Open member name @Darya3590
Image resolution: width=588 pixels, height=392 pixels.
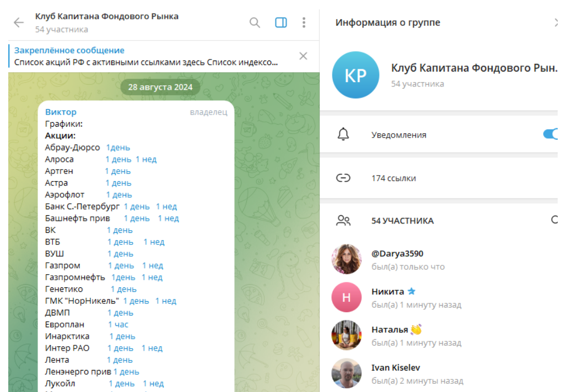tap(397, 254)
